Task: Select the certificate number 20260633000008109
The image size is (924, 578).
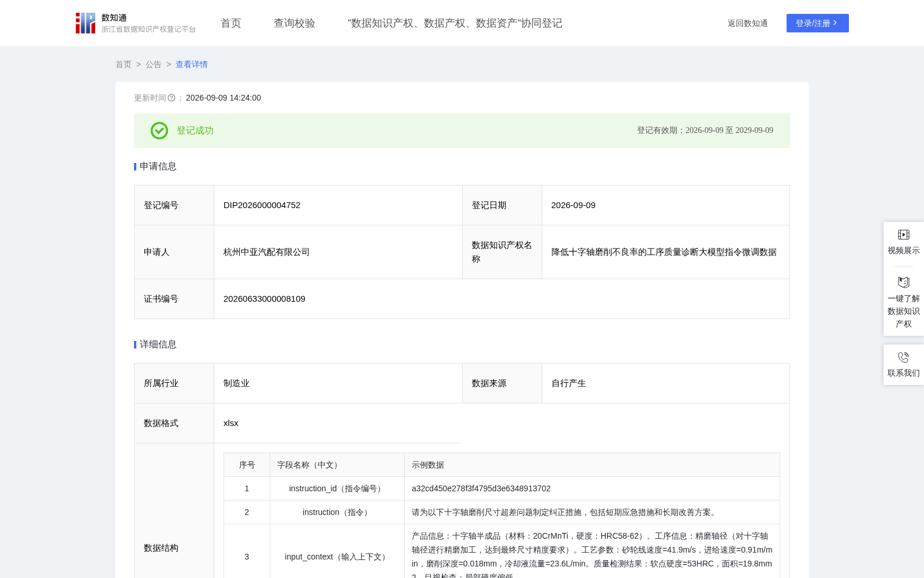Action: point(264,299)
